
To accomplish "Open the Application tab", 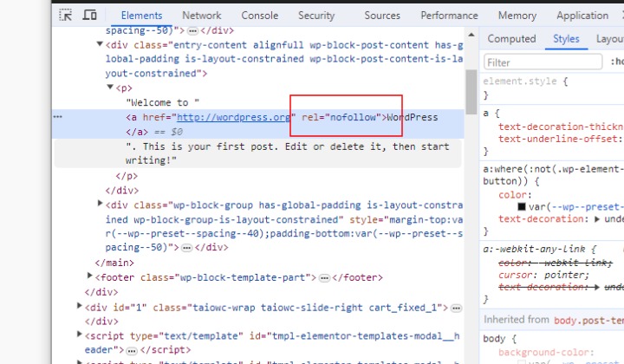I will point(582,16).
